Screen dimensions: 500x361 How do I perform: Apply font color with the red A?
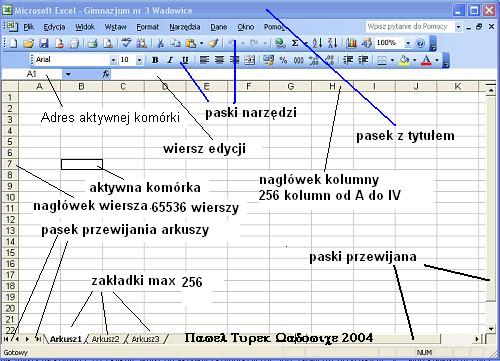(426, 60)
